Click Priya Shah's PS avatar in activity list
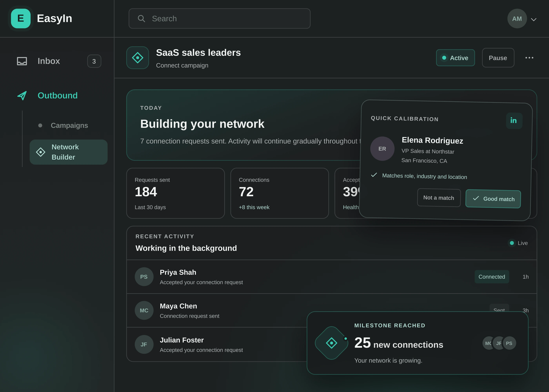 pyautogui.click(x=144, y=277)
